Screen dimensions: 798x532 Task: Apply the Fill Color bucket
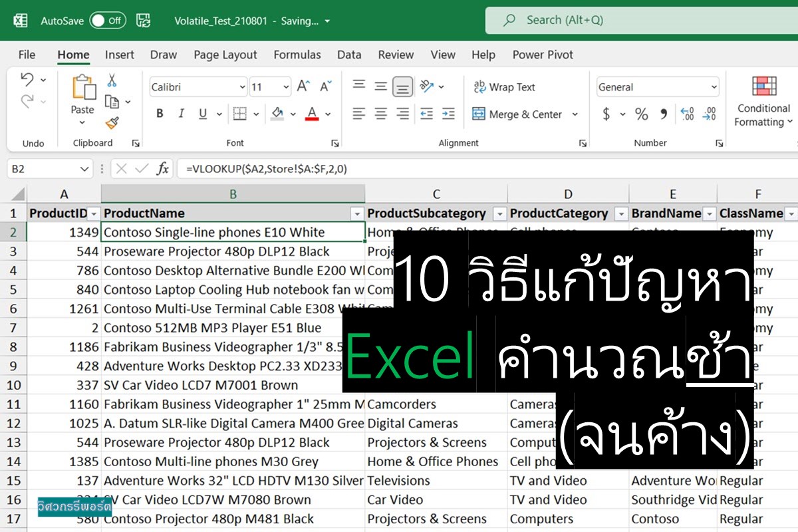point(277,114)
